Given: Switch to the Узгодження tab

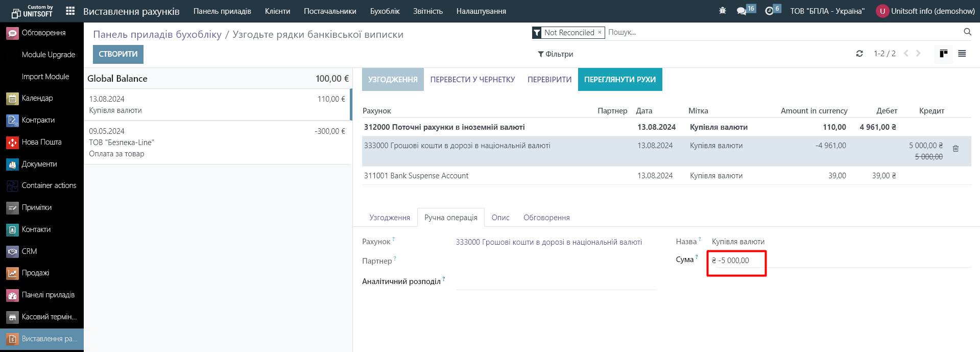Looking at the screenshot, I should (390, 218).
